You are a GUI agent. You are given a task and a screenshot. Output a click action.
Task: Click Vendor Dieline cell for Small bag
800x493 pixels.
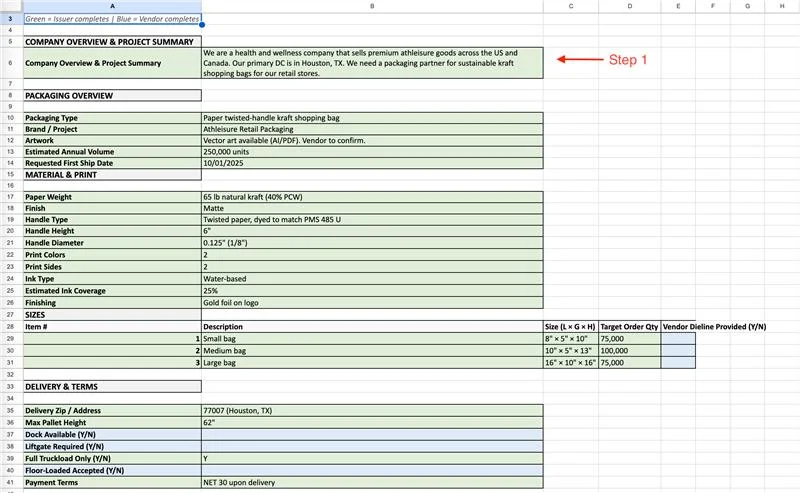point(678,339)
